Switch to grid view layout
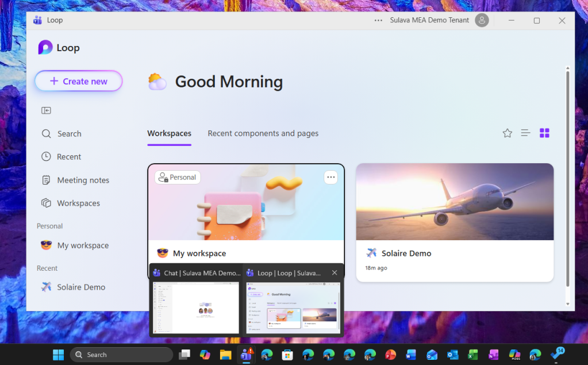Screen dimensions: 588x365 [x=544, y=133]
